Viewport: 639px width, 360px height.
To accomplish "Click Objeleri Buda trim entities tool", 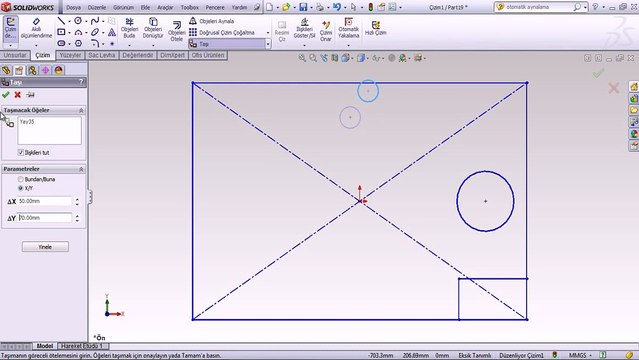I will [129, 28].
